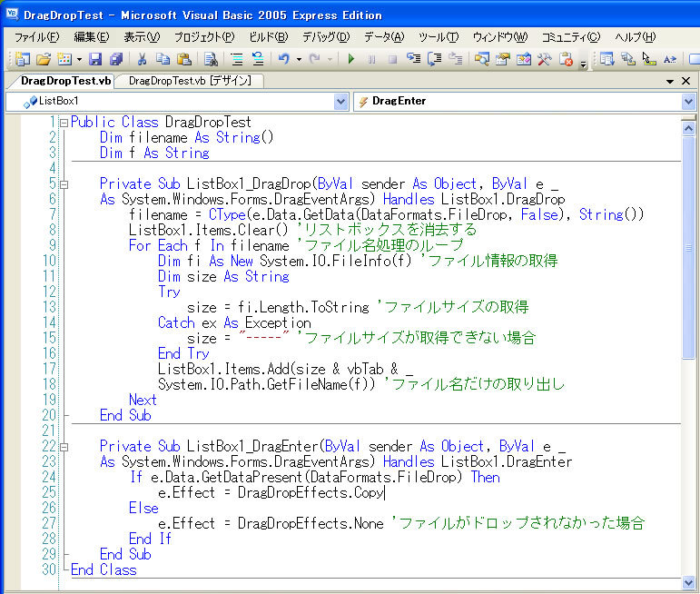Start debugging with the green play icon

pyautogui.click(x=350, y=59)
